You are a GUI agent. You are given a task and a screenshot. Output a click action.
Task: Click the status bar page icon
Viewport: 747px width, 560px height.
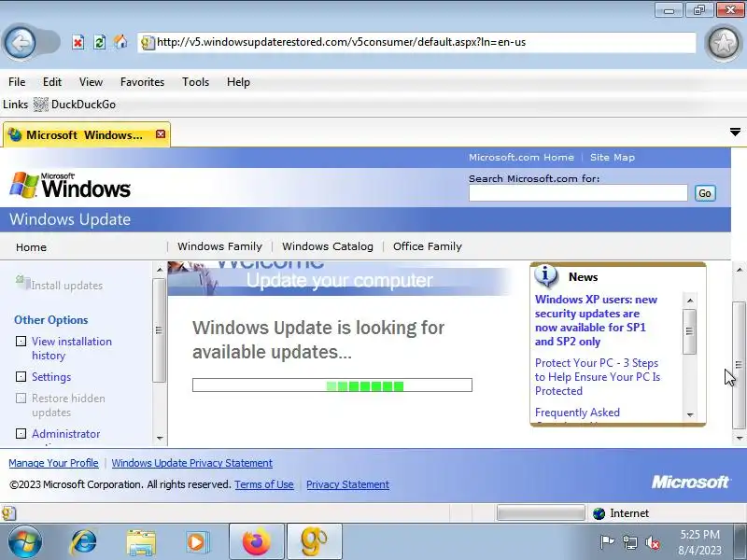tap(9, 513)
